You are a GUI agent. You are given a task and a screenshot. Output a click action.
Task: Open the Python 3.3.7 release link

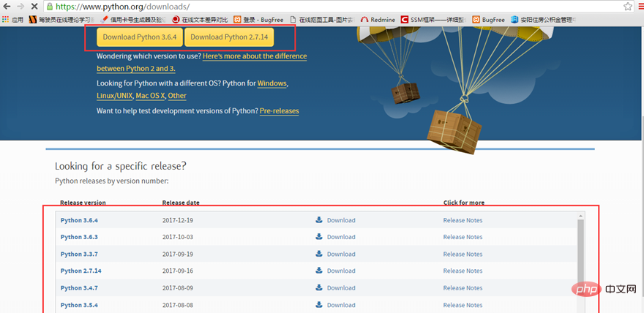79,254
